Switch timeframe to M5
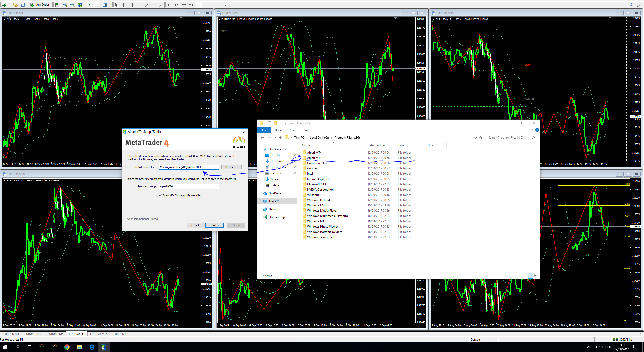 [177, 5]
